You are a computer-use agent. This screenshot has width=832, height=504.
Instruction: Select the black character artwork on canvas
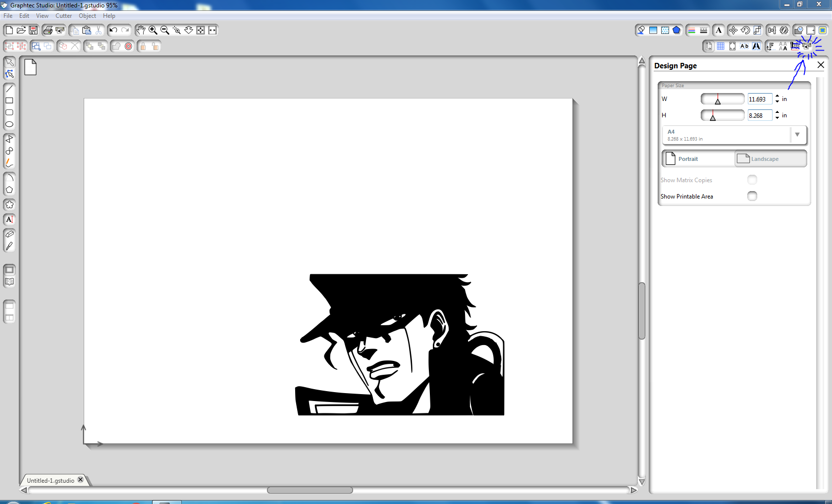coord(400,345)
